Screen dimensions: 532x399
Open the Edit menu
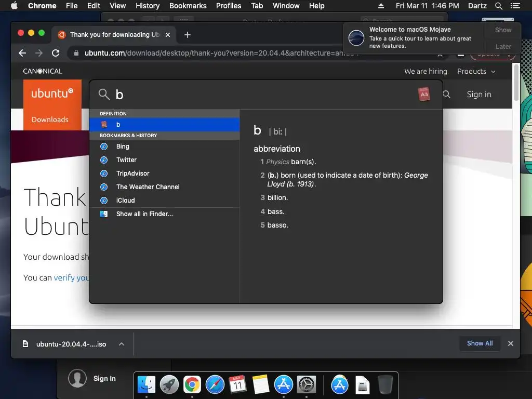[x=94, y=6]
